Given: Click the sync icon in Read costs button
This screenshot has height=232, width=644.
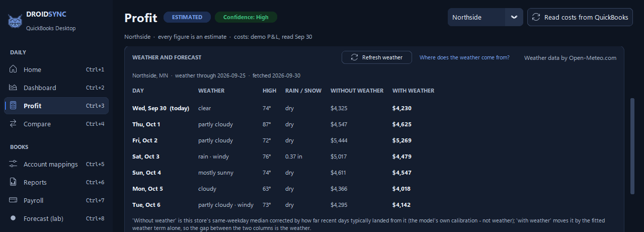Looking at the screenshot, I should [x=536, y=17].
